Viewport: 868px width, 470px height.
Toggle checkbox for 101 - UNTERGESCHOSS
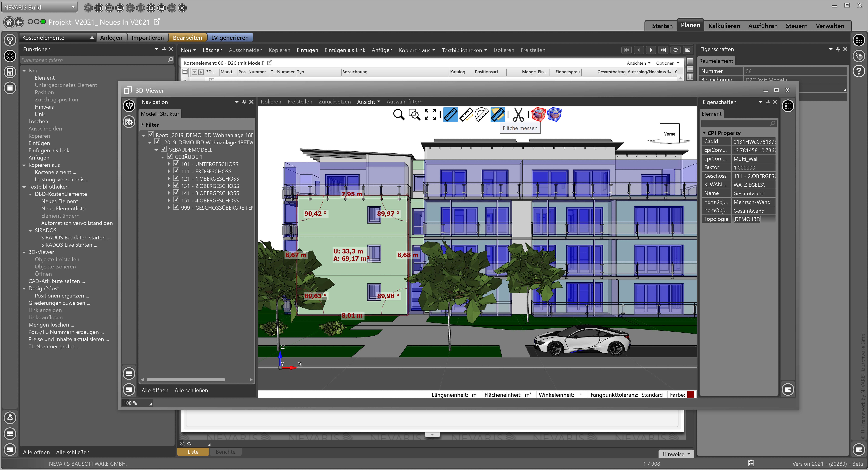tap(176, 164)
